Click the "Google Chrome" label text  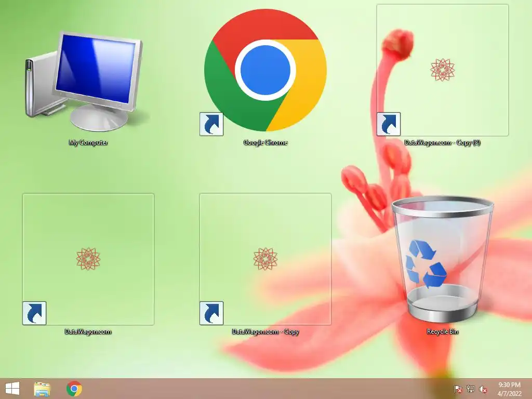265,142
